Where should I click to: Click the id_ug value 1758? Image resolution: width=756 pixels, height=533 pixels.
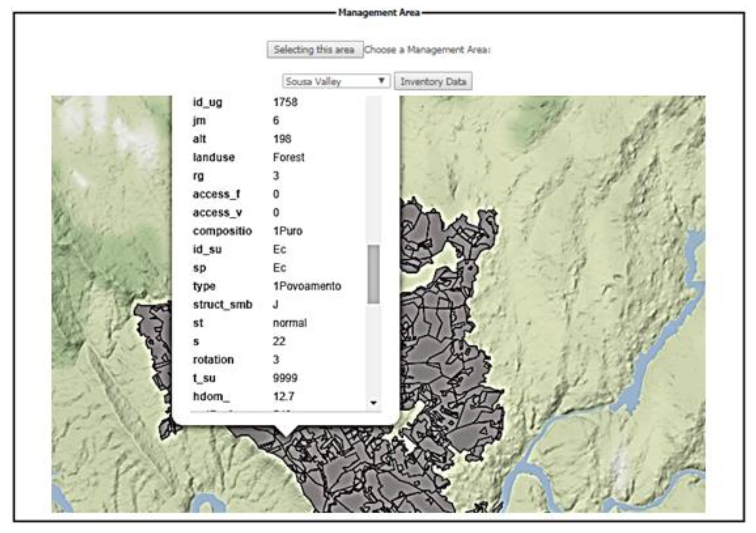coord(285,102)
